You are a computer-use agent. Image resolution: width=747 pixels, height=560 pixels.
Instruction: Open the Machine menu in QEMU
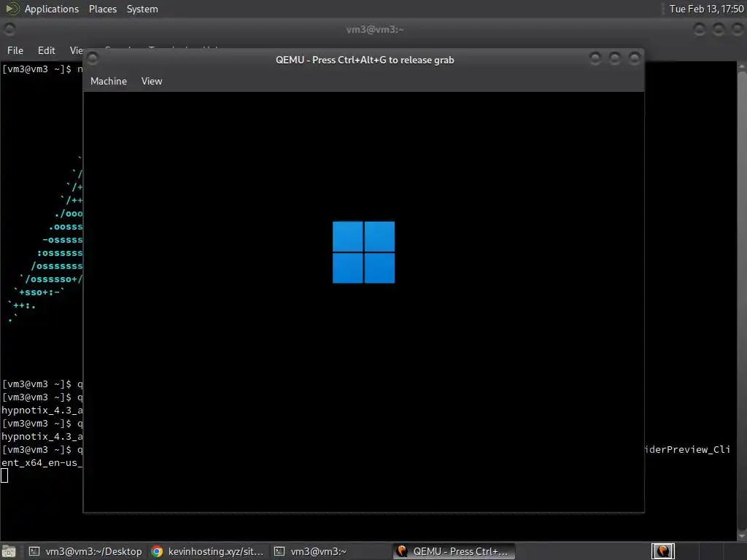pyautogui.click(x=109, y=81)
